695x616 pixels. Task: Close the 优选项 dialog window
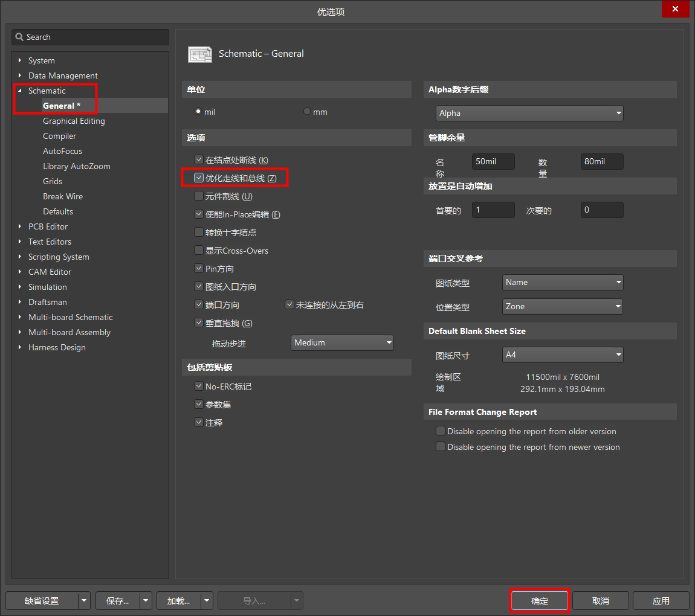pos(675,10)
